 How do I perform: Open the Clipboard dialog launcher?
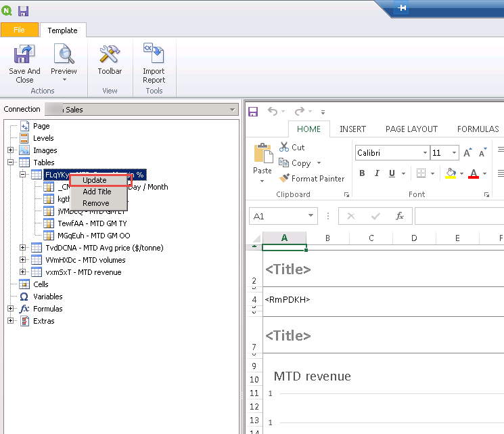(x=346, y=194)
